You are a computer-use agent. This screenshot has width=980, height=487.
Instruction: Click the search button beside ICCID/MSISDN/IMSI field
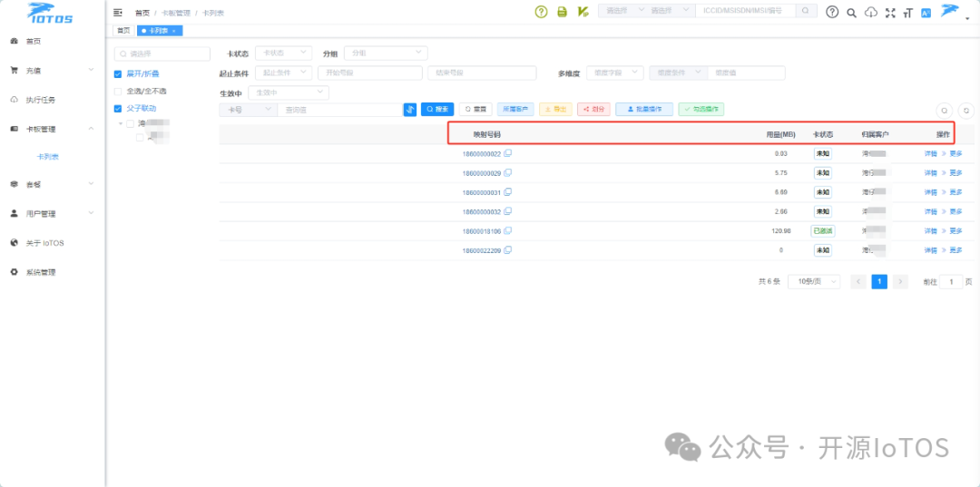807,11
